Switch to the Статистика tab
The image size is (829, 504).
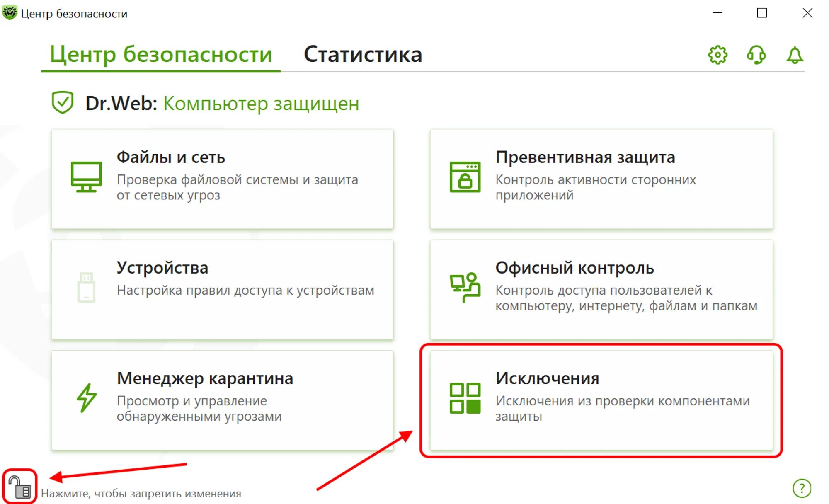click(363, 54)
